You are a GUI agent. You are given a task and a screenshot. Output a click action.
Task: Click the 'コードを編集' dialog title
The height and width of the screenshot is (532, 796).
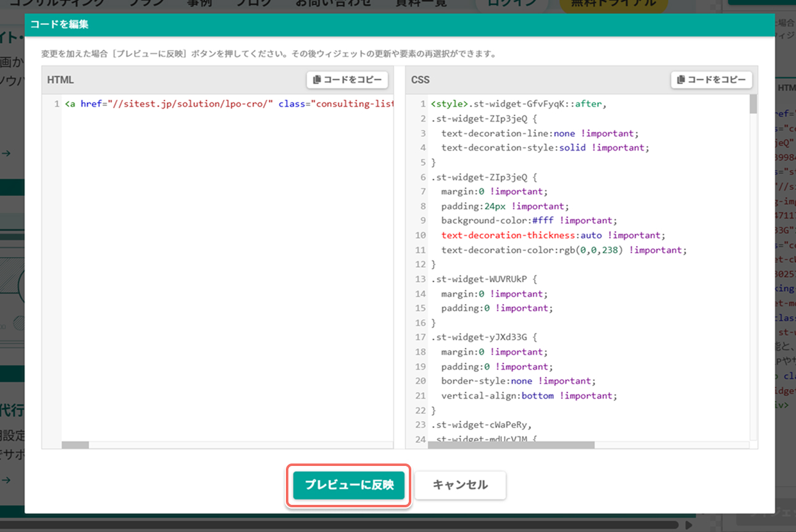pyautogui.click(x=59, y=25)
